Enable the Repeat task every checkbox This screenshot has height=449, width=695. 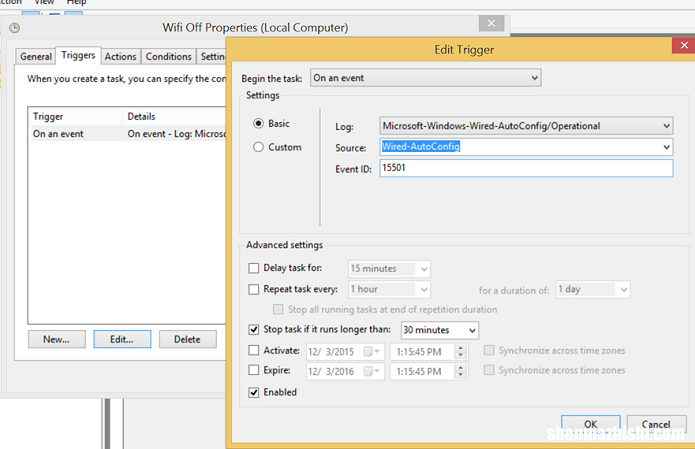click(x=254, y=289)
